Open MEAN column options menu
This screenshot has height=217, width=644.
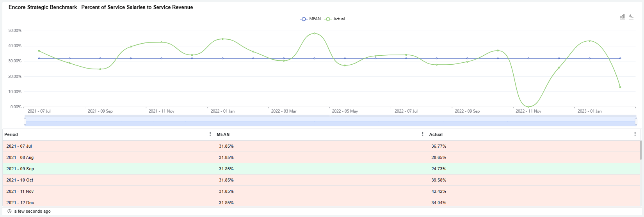(423, 134)
